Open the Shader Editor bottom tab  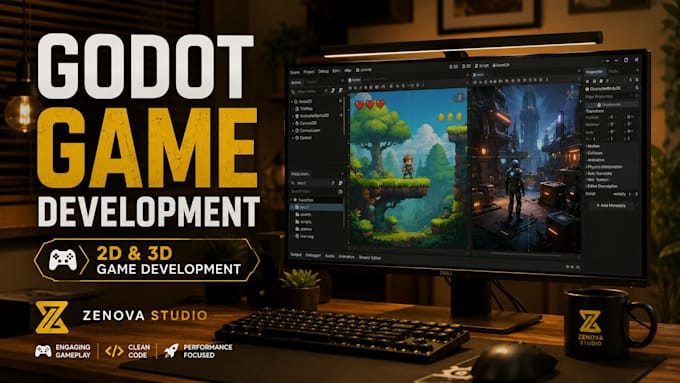[x=370, y=258]
